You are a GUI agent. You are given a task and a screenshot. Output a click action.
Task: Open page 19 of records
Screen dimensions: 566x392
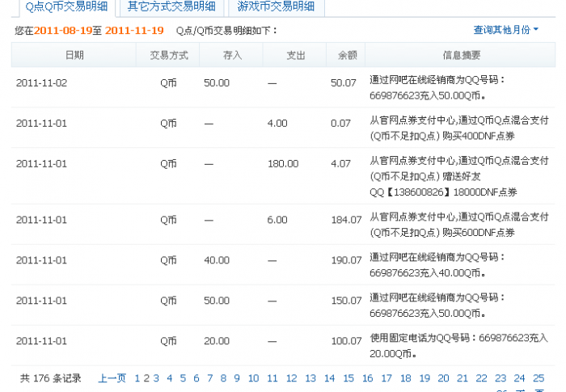tap(424, 378)
